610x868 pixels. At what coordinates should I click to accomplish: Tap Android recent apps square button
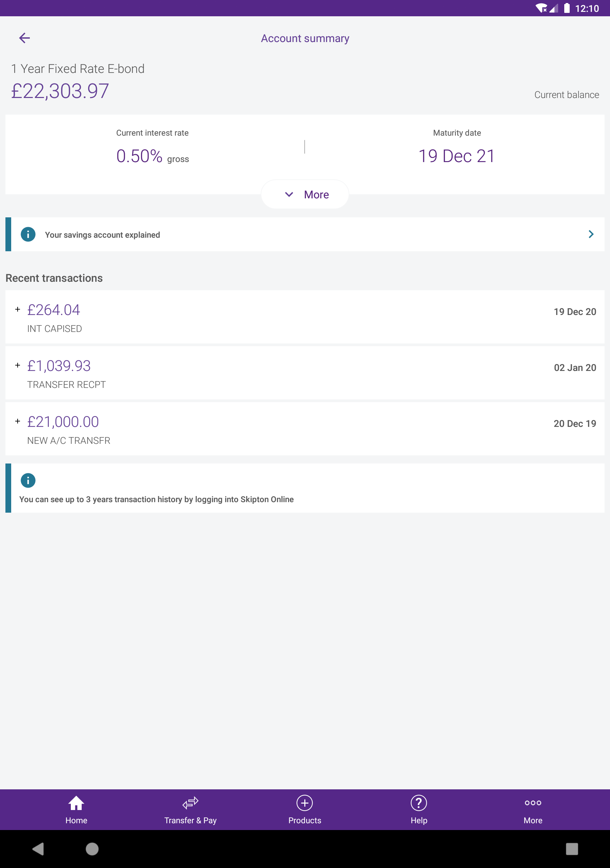[x=572, y=849]
